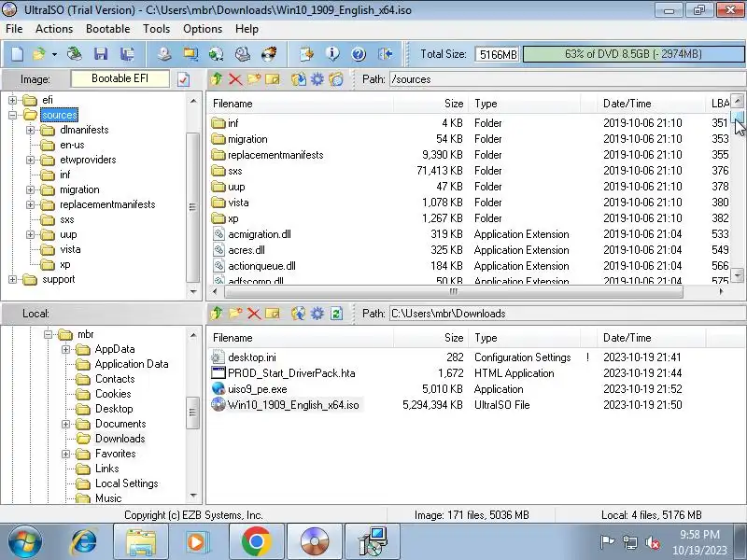Click the DVD capacity usage bar
The image size is (747, 560).
(x=633, y=54)
